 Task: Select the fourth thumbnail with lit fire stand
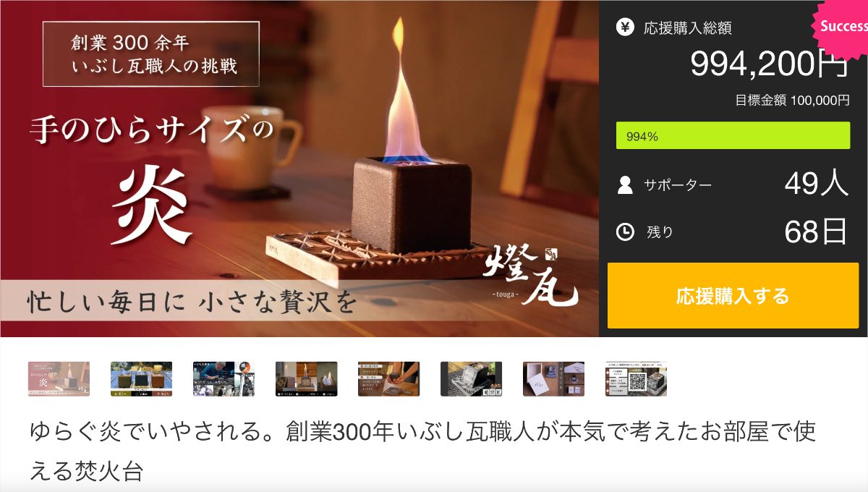click(306, 379)
